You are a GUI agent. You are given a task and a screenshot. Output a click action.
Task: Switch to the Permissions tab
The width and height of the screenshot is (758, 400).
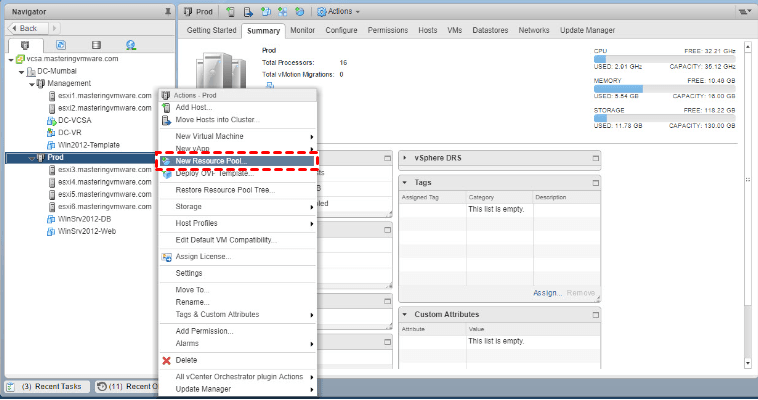click(x=388, y=30)
